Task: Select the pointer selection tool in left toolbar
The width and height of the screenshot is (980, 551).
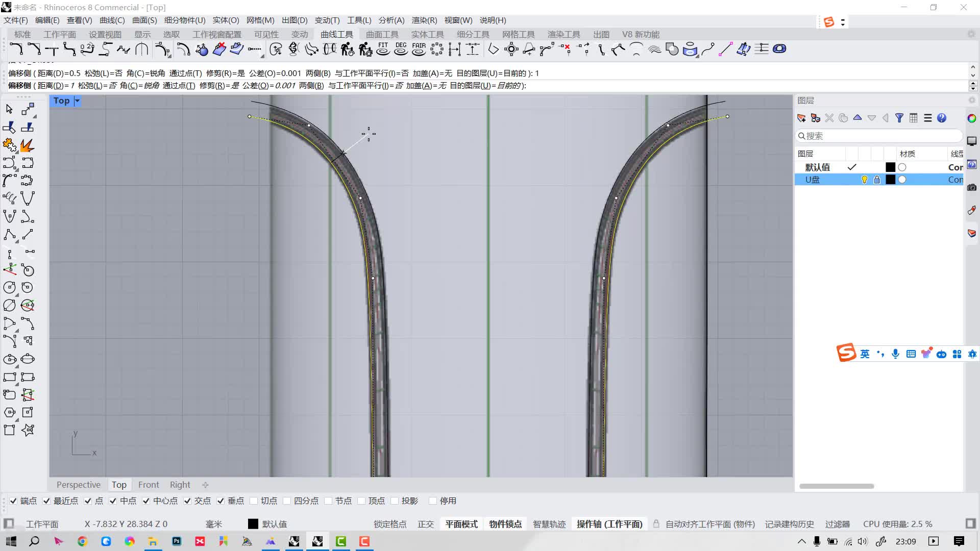Action: 9,109
